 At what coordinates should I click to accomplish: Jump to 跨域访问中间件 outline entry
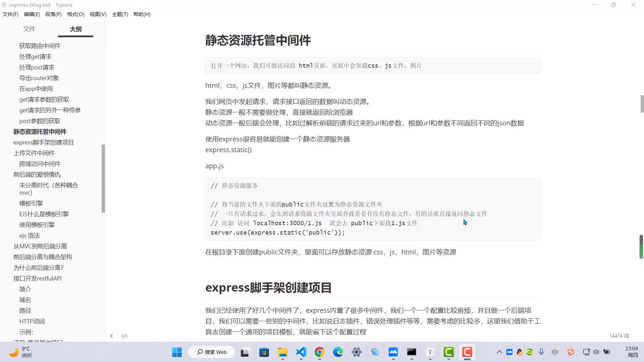coord(40,164)
